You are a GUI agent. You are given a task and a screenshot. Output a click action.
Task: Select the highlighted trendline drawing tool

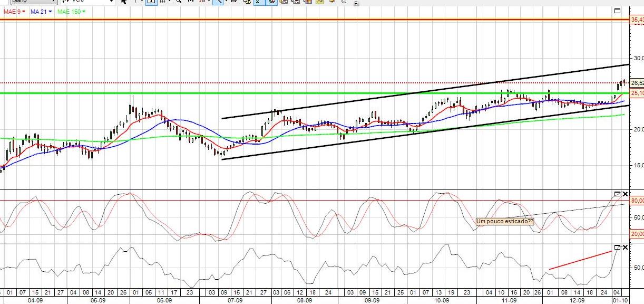[217, 2]
